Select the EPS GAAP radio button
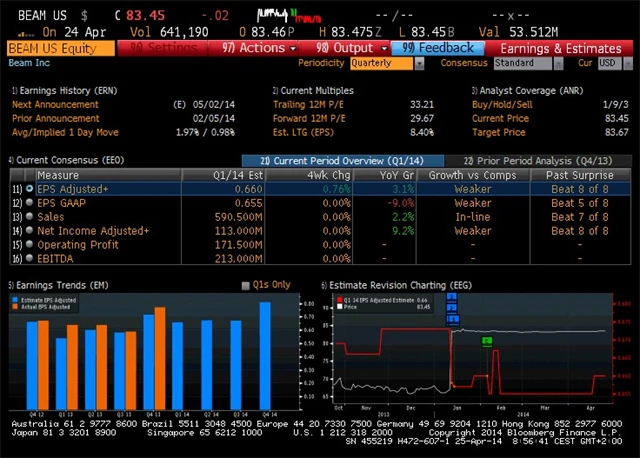Viewport: 640px width, 458px height. click(x=29, y=202)
